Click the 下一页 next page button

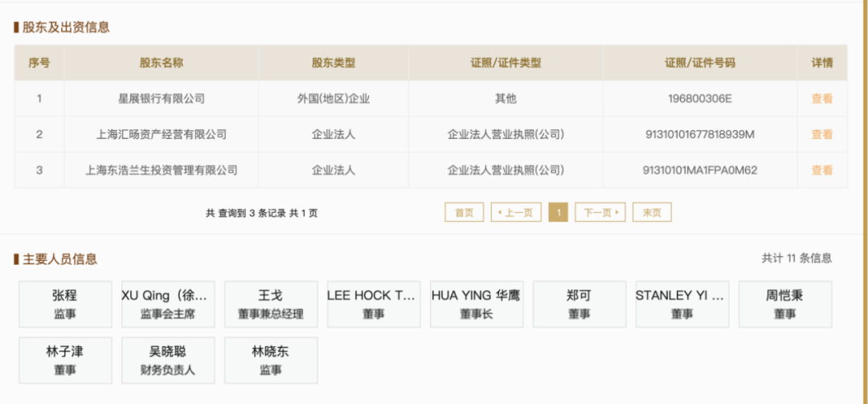[x=600, y=213]
